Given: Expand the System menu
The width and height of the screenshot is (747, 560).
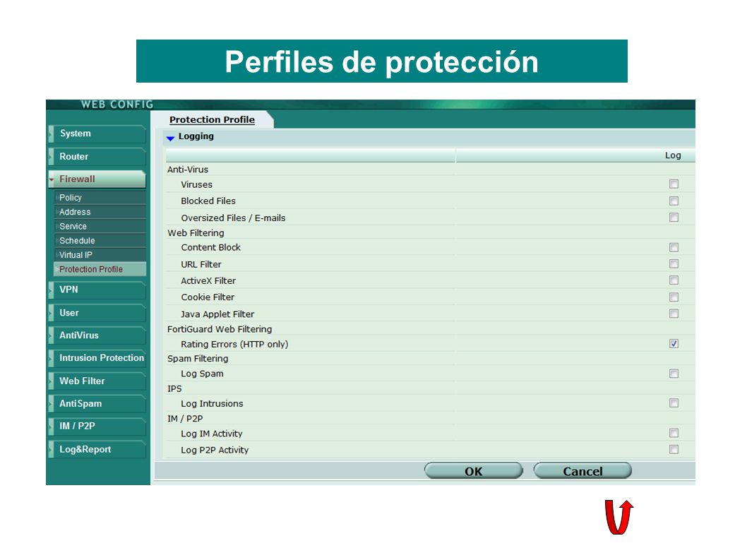Looking at the screenshot, I should click(97, 134).
